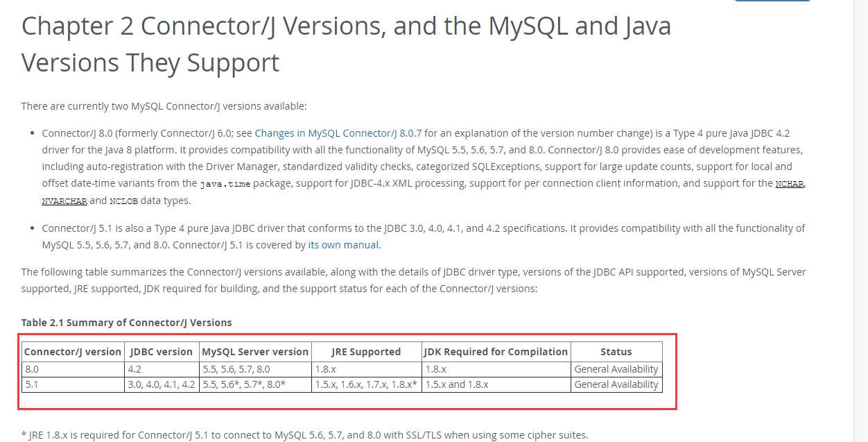Click the NVARCHAR data type link
868x442 pixels.
pos(64,201)
